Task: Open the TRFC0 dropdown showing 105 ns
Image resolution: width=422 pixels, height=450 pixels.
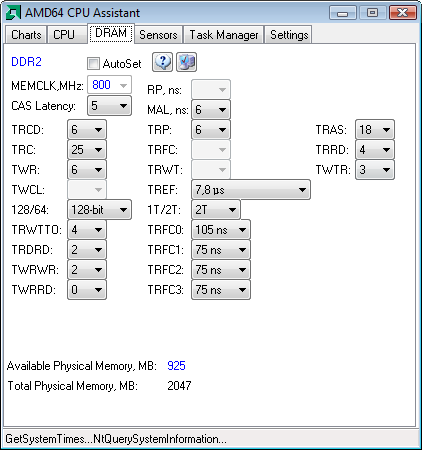Action: pyautogui.click(x=221, y=230)
